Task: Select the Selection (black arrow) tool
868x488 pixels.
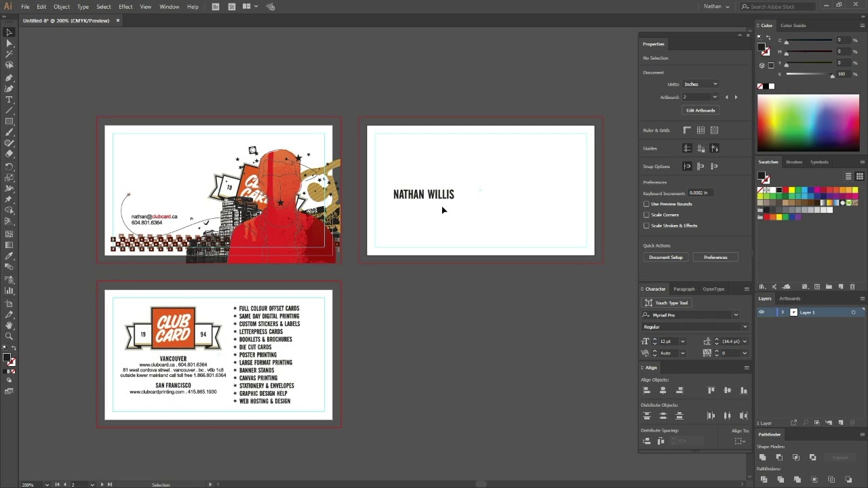Action: pyautogui.click(x=9, y=33)
